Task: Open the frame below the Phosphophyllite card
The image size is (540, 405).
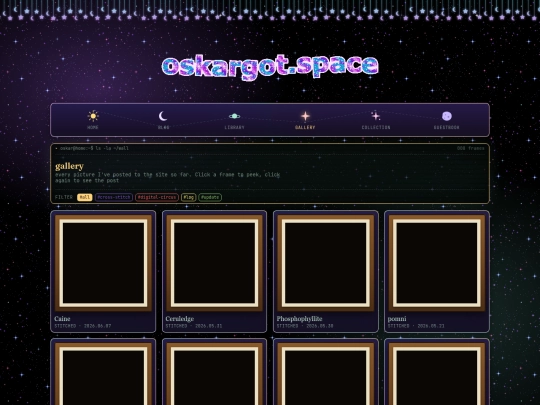Action: [325, 374]
